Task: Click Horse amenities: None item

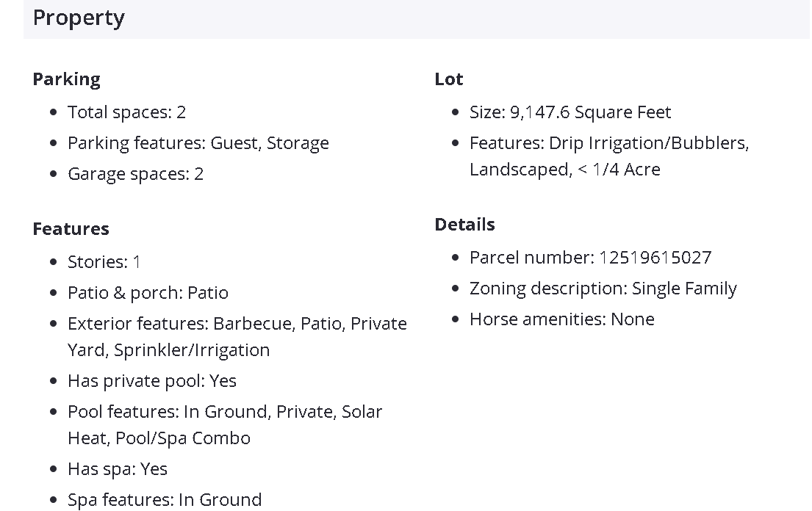Action: click(561, 319)
